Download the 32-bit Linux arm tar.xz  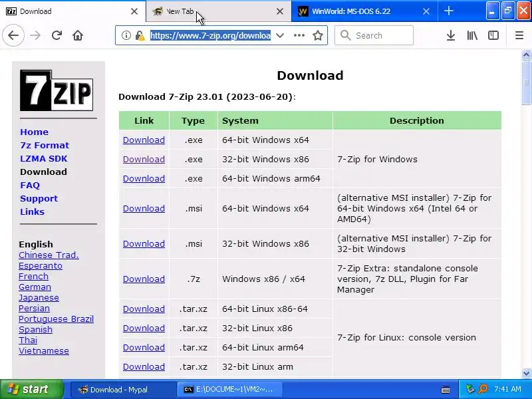144,367
